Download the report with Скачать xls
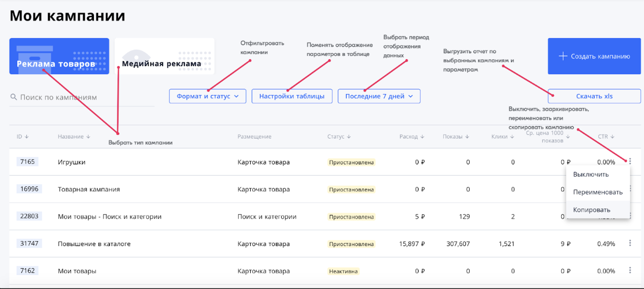This screenshot has width=644, height=289. pyautogui.click(x=594, y=96)
